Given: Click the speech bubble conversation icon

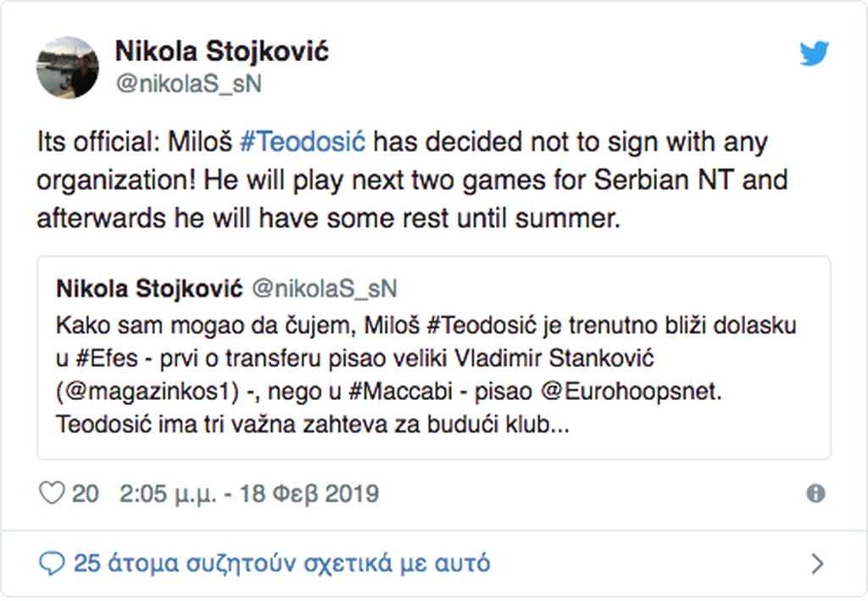Looking at the screenshot, I should (53, 562).
